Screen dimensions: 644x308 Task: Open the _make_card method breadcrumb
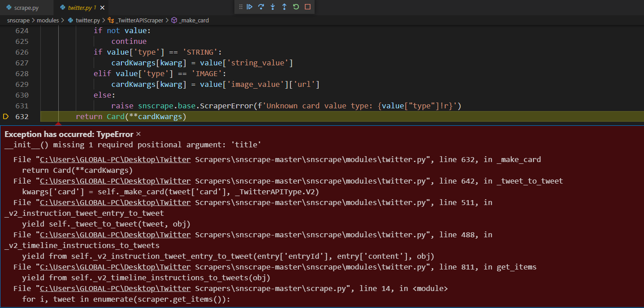click(190, 20)
